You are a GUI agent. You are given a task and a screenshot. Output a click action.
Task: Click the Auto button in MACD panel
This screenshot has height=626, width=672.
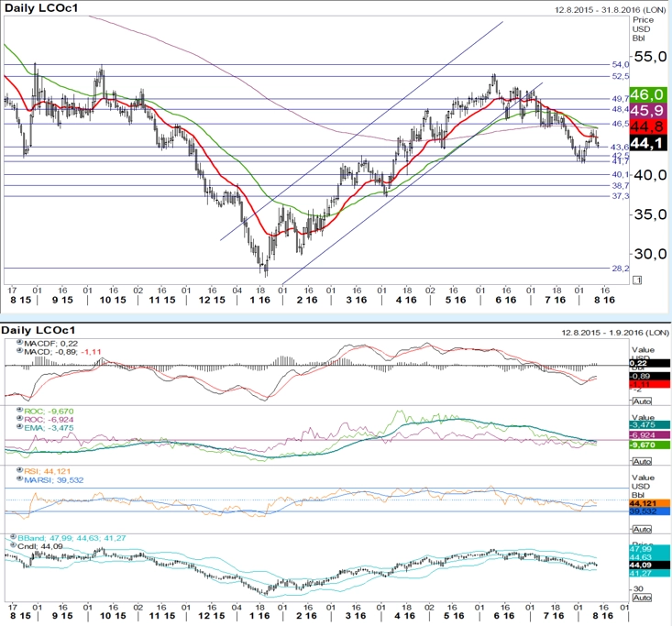point(642,401)
